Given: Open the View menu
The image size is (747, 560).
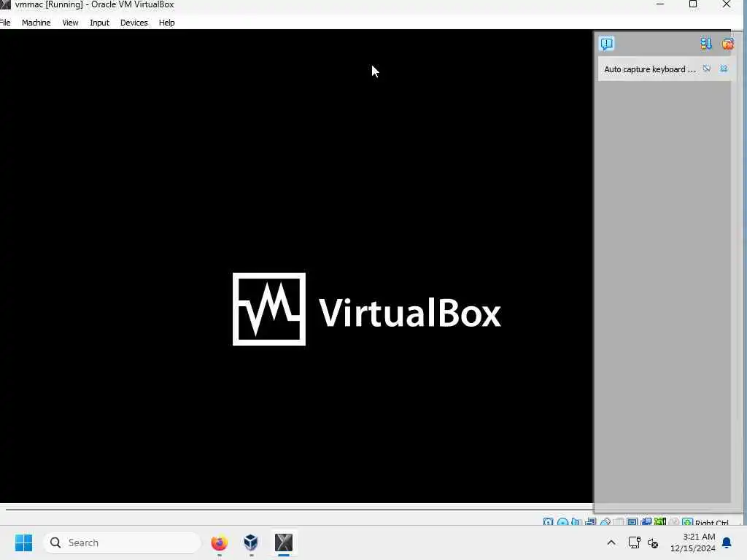Looking at the screenshot, I should coord(70,23).
